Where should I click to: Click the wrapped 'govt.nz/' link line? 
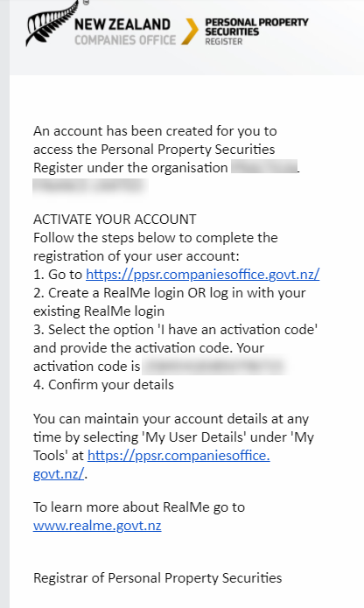[x=59, y=473]
